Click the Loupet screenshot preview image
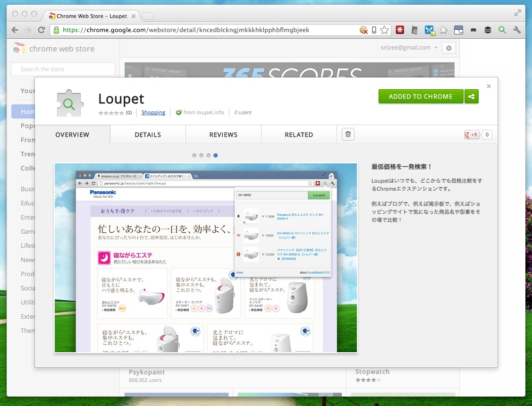 (206, 258)
